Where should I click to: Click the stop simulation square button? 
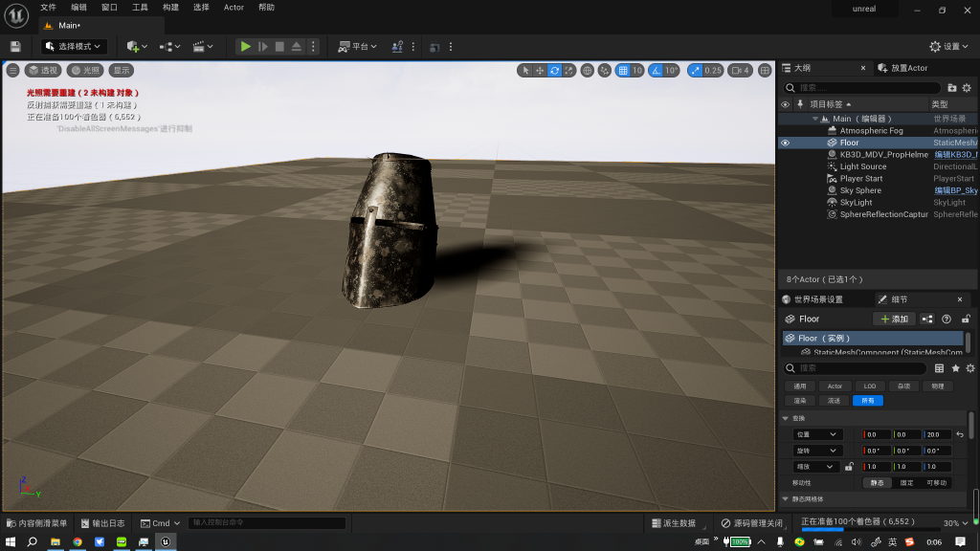tap(279, 47)
